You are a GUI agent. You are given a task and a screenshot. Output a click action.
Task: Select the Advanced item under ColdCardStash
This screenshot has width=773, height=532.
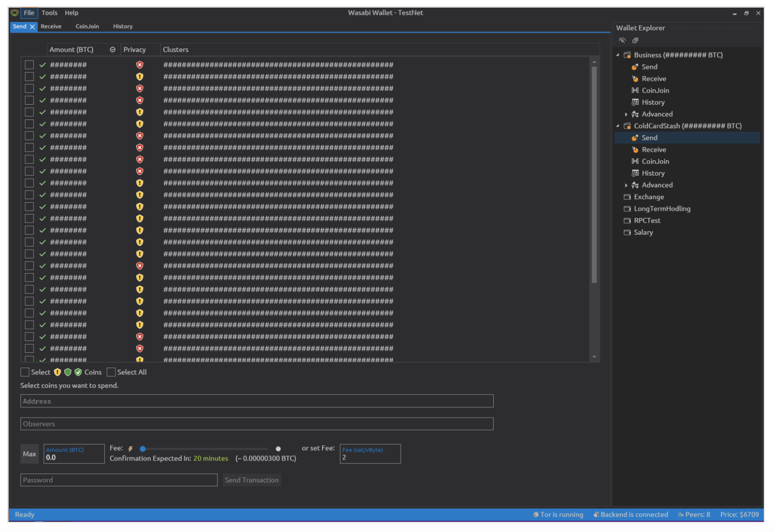click(657, 185)
